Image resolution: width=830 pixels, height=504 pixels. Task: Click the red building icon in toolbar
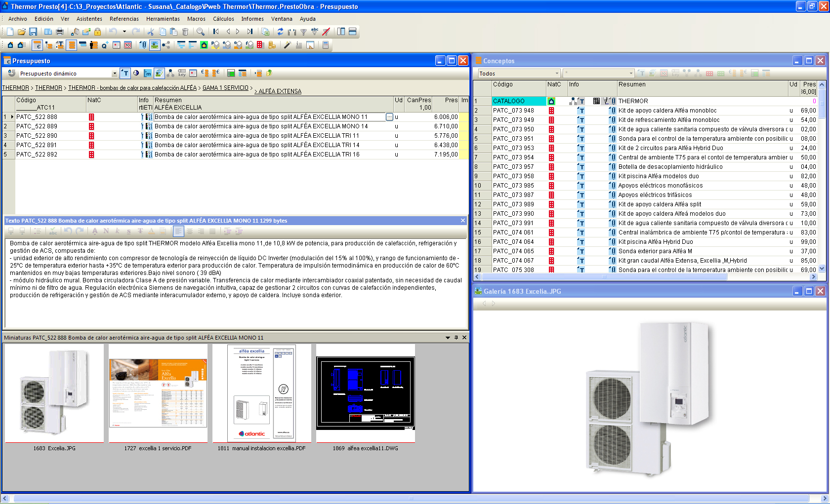click(x=260, y=45)
